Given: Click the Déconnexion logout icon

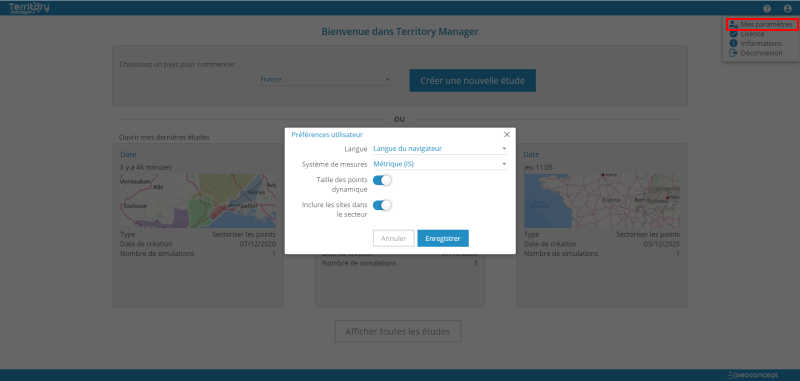Looking at the screenshot, I should pos(733,53).
